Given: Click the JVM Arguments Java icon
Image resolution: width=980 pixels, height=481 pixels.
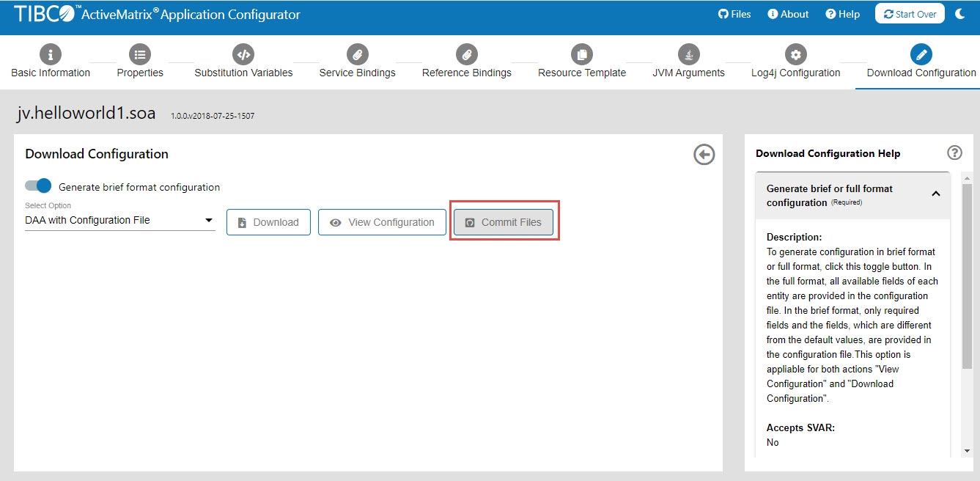Looking at the screenshot, I should click(688, 54).
